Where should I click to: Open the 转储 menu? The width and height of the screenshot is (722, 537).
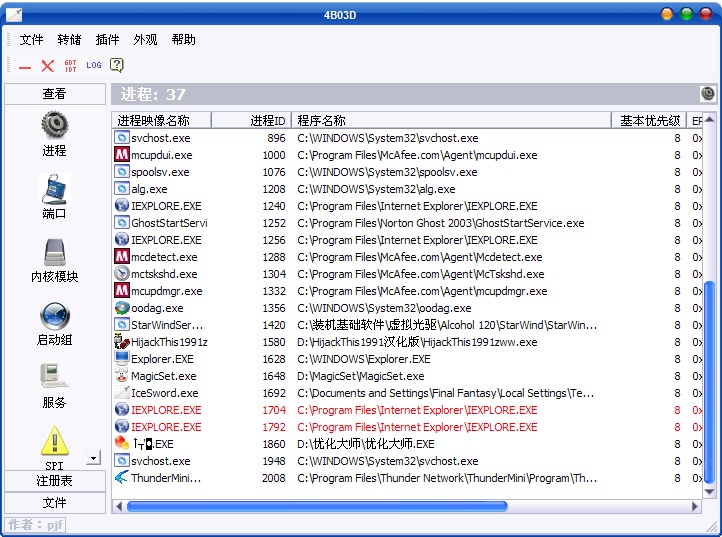[69, 40]
